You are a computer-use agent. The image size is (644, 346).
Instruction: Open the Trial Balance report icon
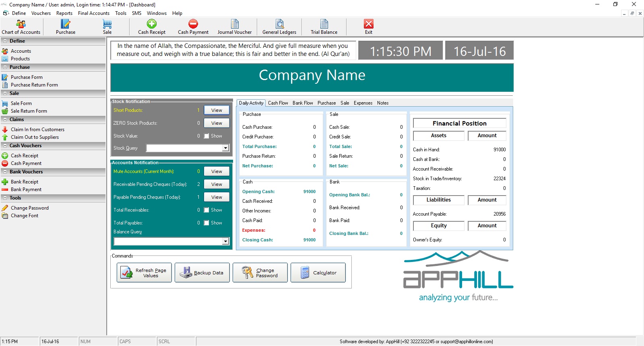tap(324, 27)
